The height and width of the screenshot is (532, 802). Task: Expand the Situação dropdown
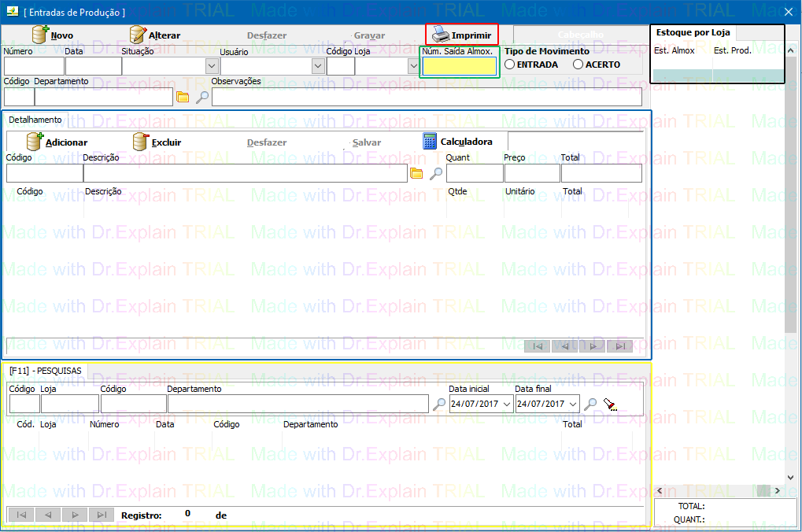(212, 66)
